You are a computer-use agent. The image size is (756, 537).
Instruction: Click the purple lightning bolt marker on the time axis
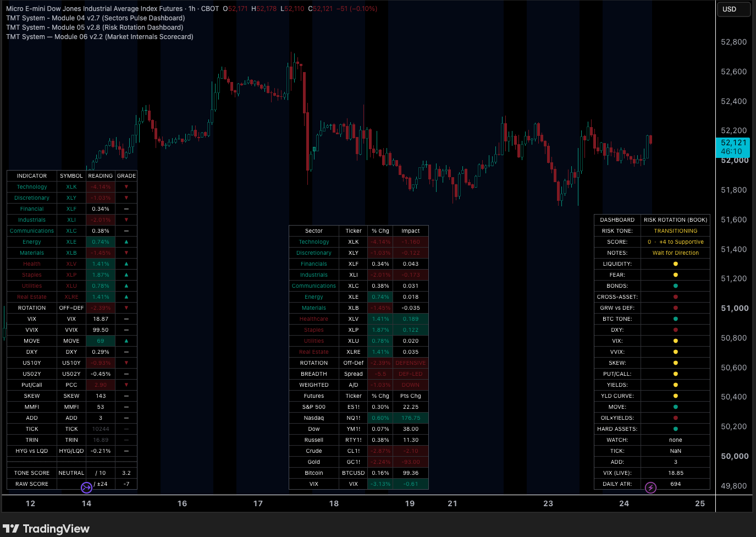650,487
